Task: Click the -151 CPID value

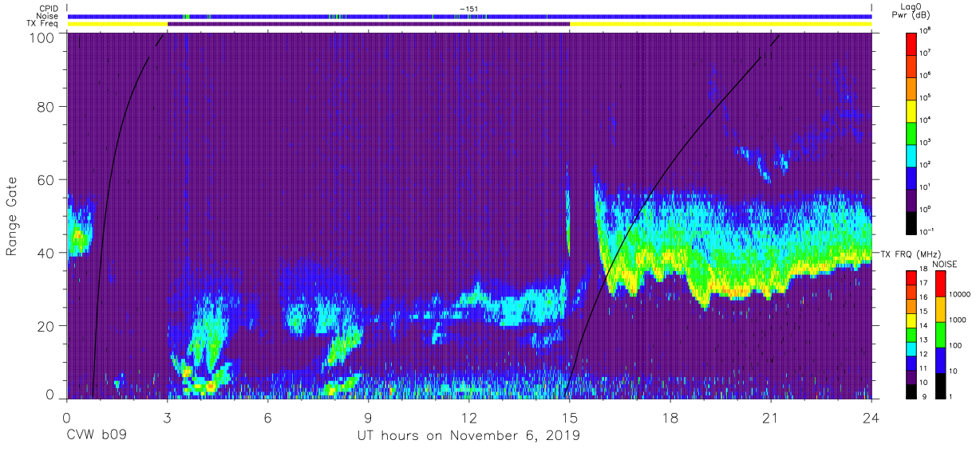Action: tap(469, 8)
